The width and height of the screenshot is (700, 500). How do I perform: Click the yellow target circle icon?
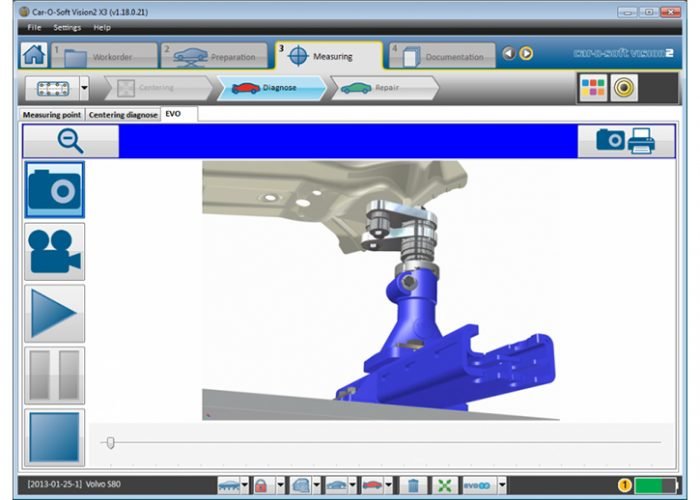(624, 88)
